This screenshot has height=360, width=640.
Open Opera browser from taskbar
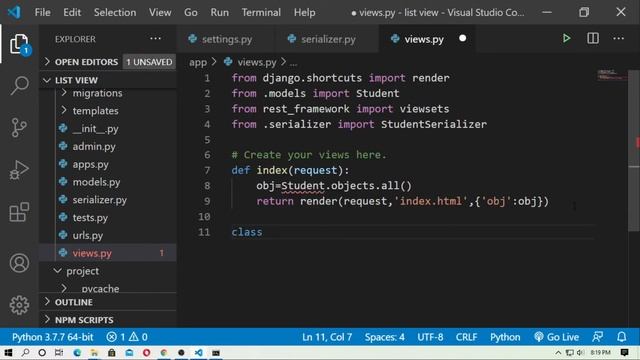146,353
